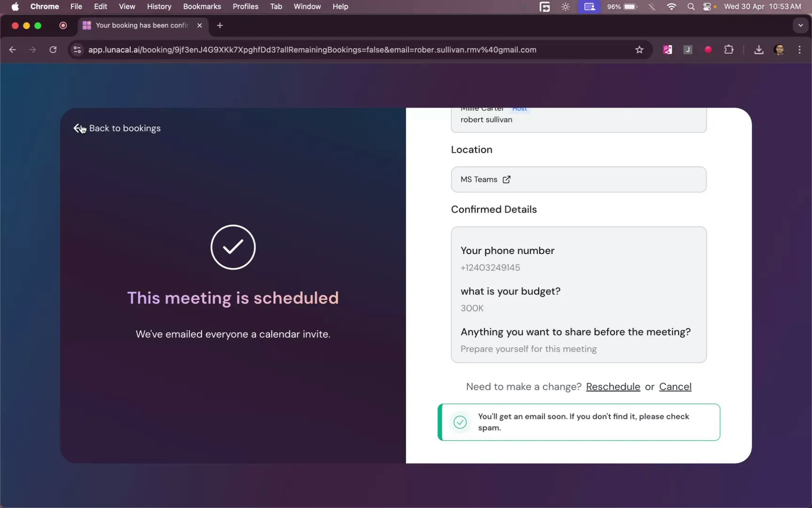
Task: Click the attendee name robert sullivan
Action: point(486,120)
